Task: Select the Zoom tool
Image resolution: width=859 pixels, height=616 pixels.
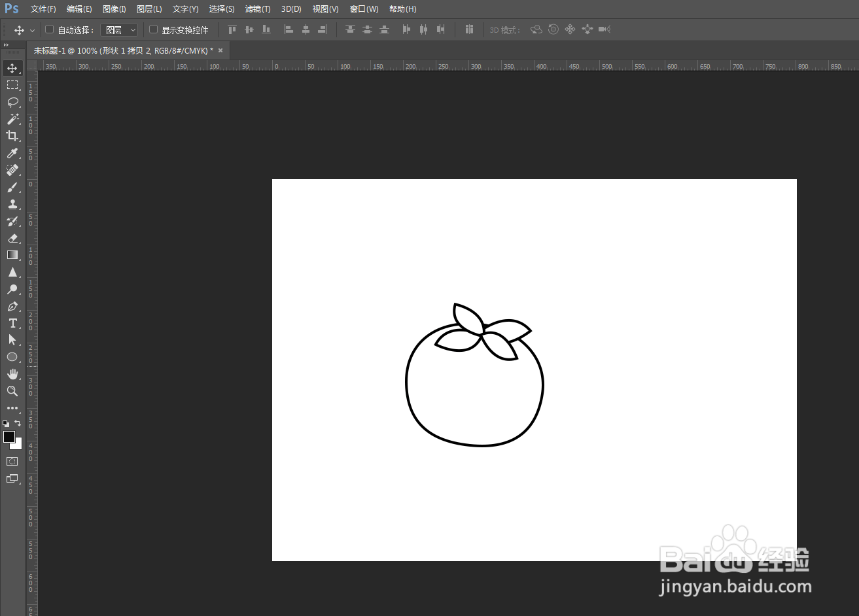Action: [12, 391]
